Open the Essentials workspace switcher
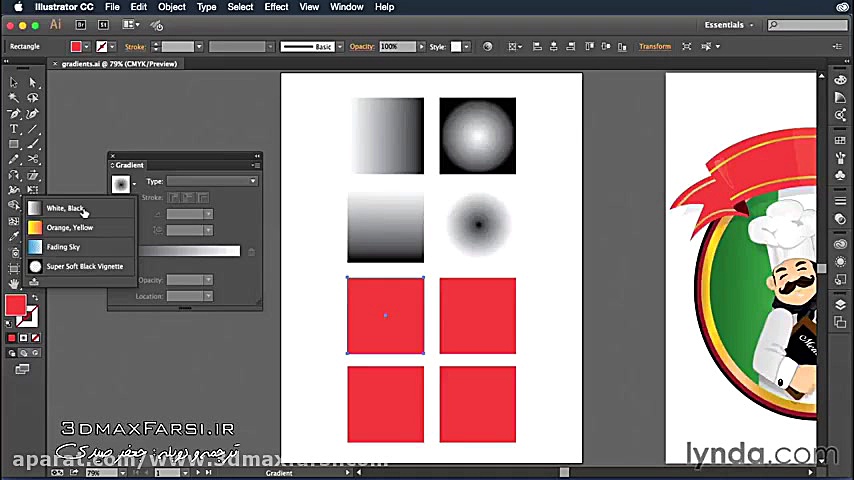This screenshot has width=854, height=480. pos(729,25)
